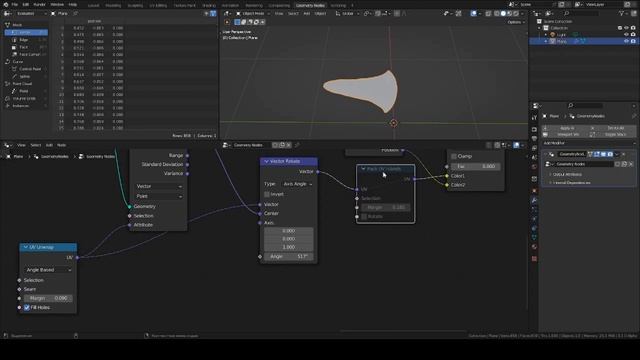Open the Tool properties tab icon

[x=534, y=118]
